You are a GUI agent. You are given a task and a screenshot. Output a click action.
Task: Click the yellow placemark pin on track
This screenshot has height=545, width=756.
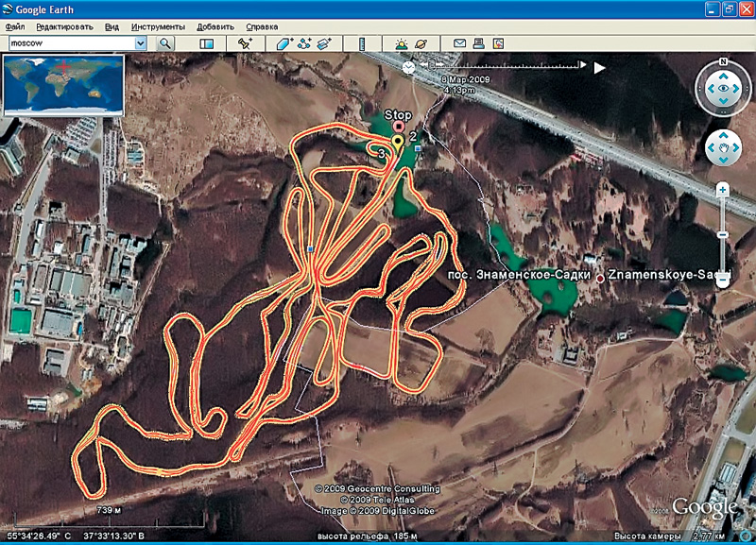(x=397, y=144)
